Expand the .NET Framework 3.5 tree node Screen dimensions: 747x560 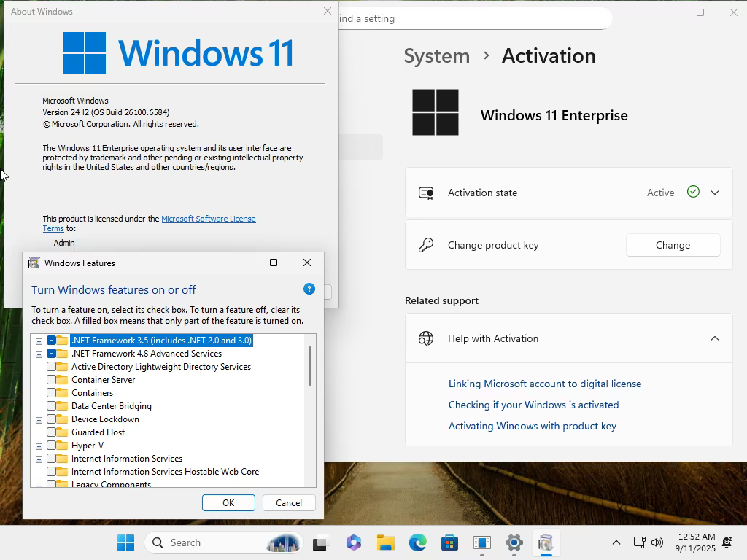39,341
